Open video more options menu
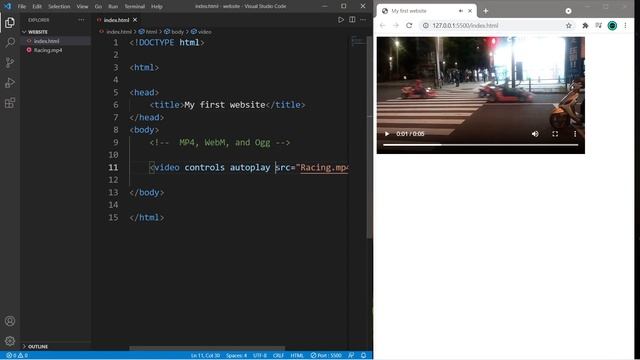 pos(575,134)
